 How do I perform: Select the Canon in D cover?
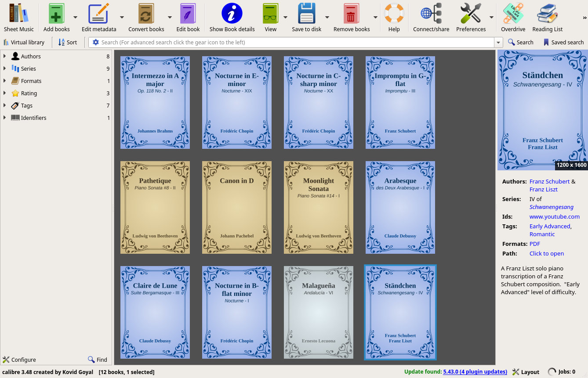pyautogui.click(x=237, y=207)
